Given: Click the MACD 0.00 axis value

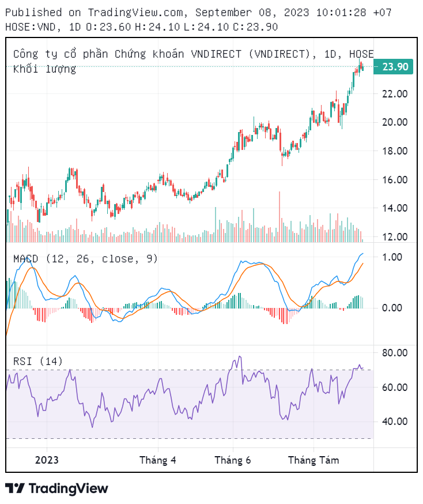Looking at the screenshot, I should (x=392, y=308).
